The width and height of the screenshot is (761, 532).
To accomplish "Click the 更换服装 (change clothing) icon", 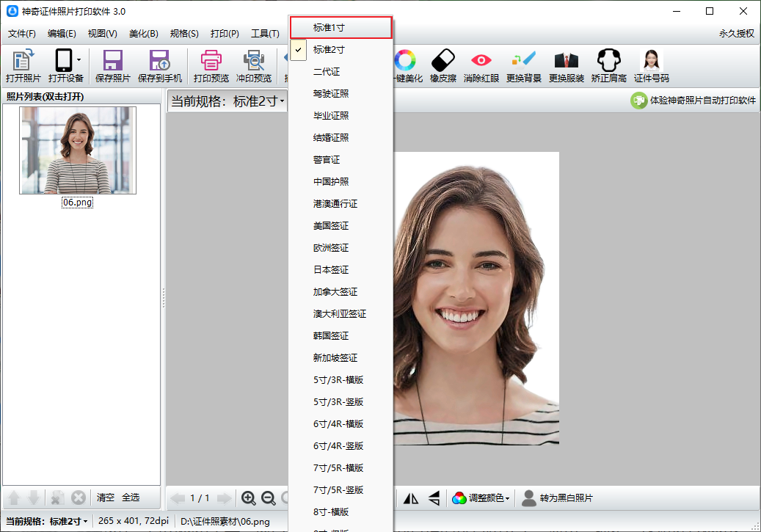I will 567,65.
